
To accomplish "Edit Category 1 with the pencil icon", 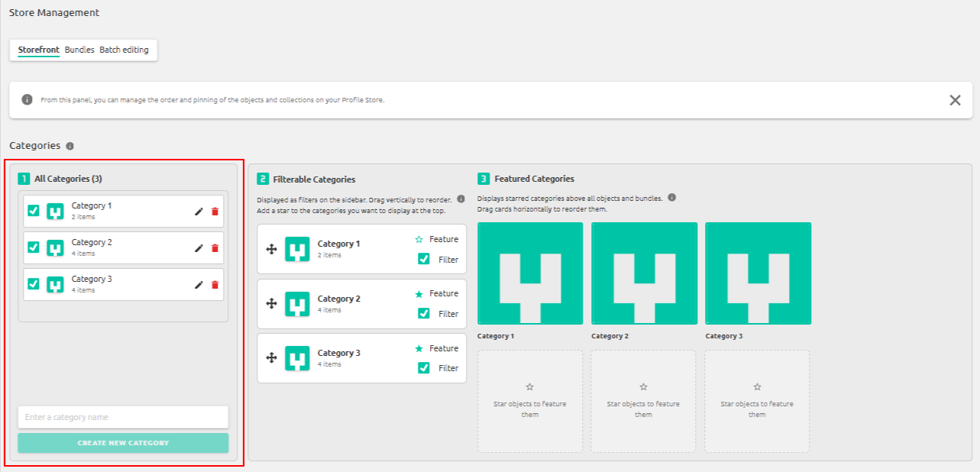I will tap(199, 212).
